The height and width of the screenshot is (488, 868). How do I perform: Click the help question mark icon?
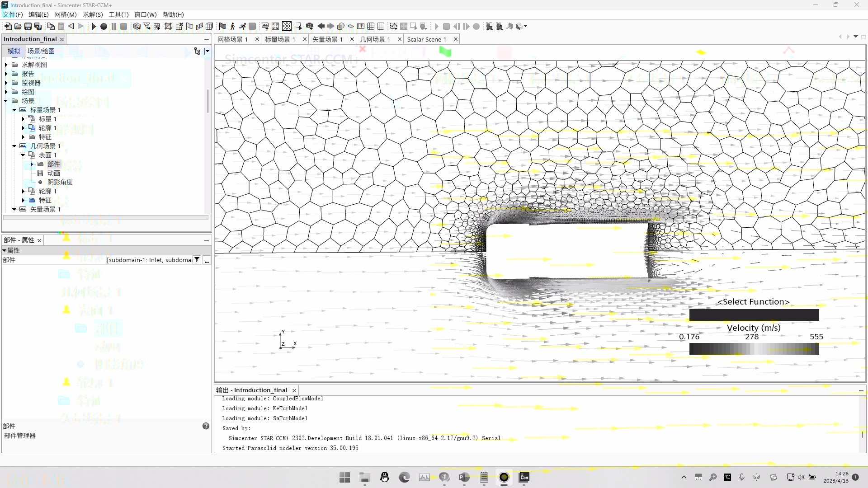206,426
